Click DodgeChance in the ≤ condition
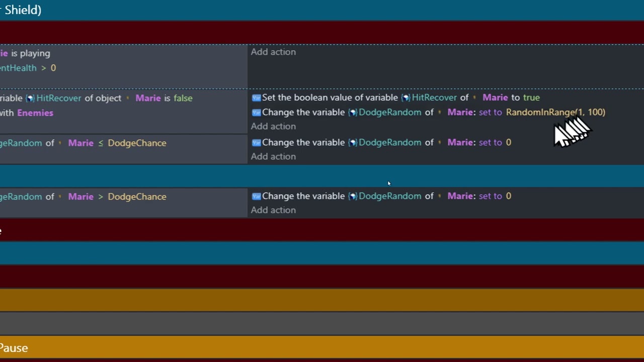 pos(137,143)
